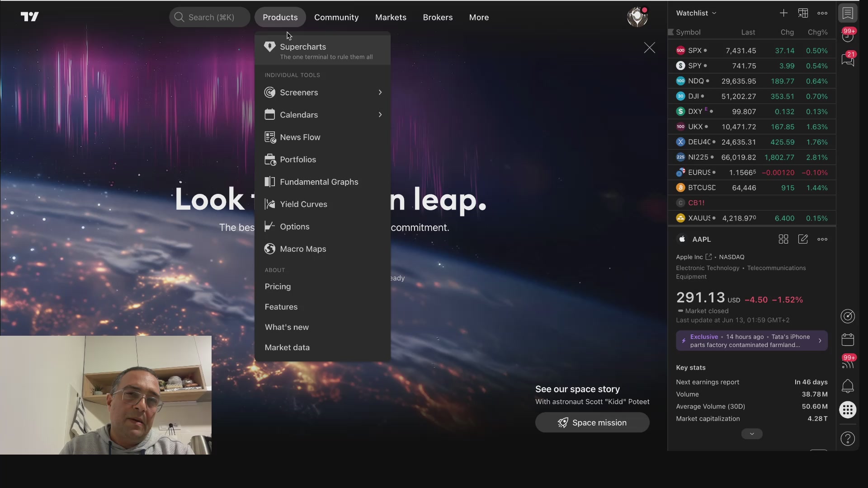Image resolution: width=868 pixels, height=488 pixels.
Task: Expand the Watchlist name dropdown
Action: [696, 13]
